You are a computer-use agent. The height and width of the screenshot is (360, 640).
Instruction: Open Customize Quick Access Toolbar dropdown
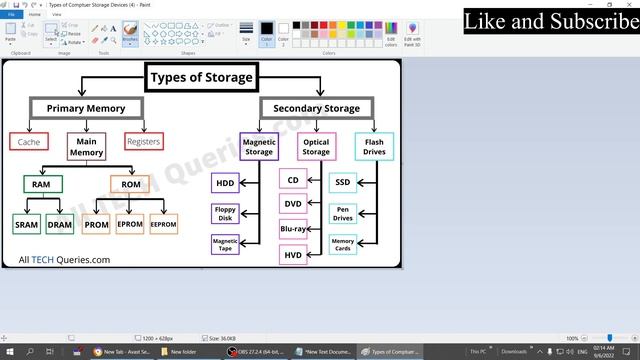(x=41, y=5)
